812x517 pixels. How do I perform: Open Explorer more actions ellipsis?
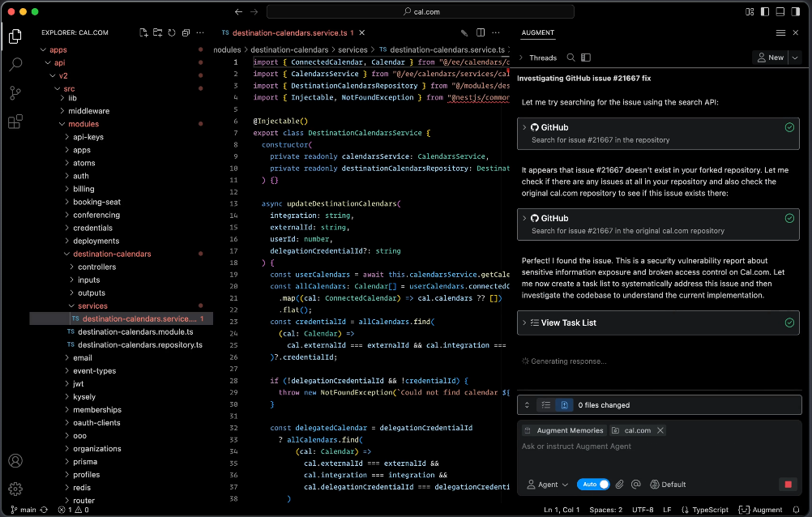click(x=200, y=32)
